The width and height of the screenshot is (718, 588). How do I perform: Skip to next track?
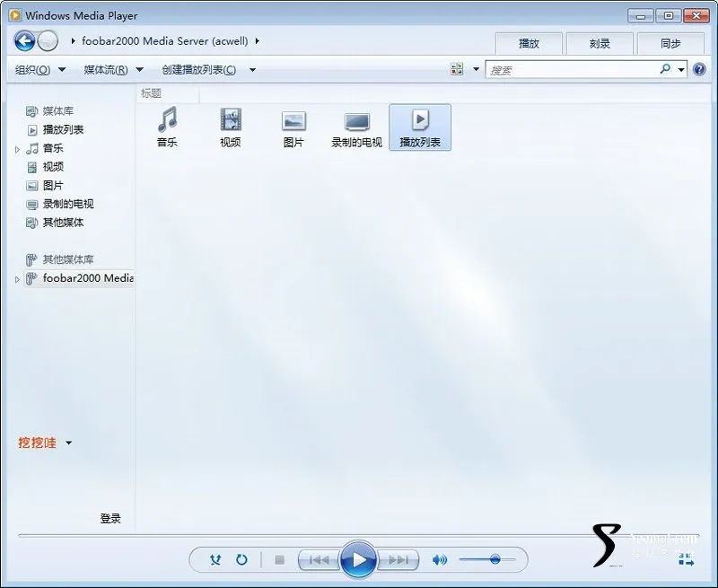pos(398,559)
